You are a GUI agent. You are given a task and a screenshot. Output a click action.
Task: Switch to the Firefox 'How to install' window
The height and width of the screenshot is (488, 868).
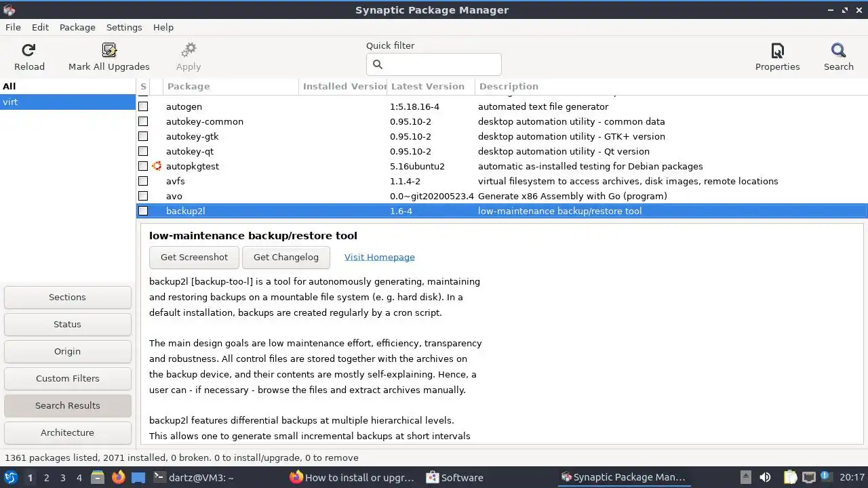pos(352,477)
